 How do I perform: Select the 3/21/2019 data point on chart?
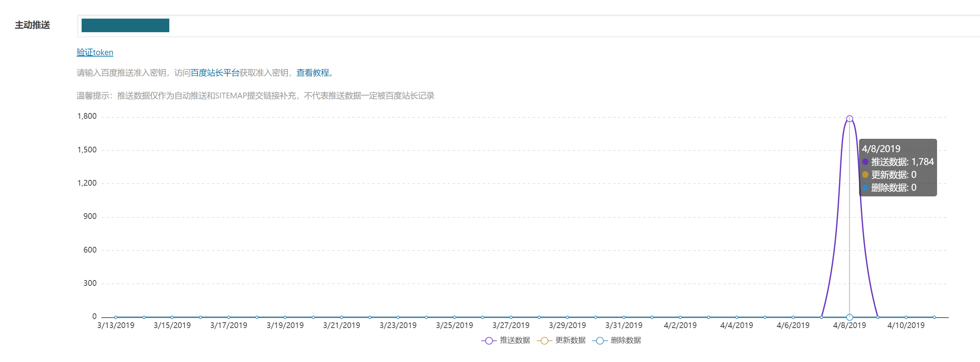pyautogui.click(x=341, y=317)
